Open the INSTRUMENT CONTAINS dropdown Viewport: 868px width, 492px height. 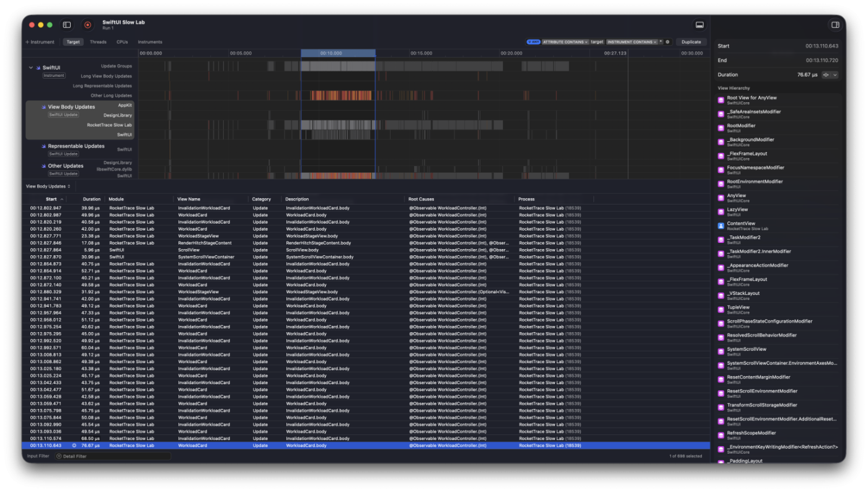[632, 42]
